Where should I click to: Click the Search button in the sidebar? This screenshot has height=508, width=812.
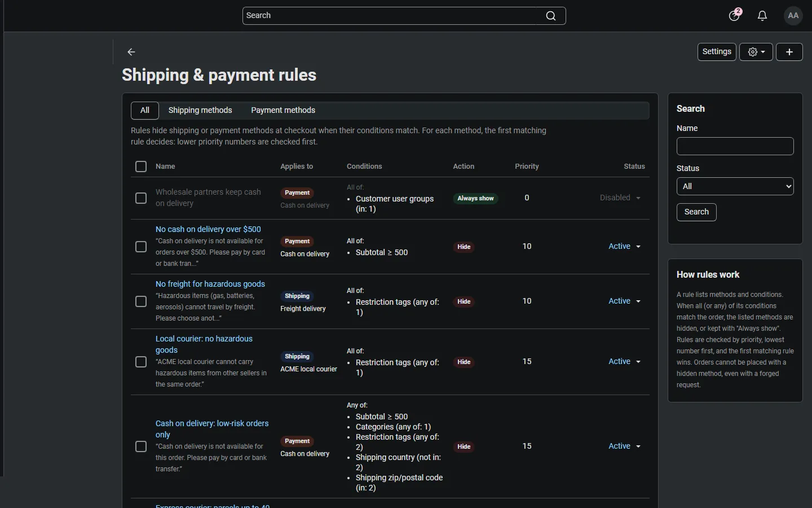(696, 212)
